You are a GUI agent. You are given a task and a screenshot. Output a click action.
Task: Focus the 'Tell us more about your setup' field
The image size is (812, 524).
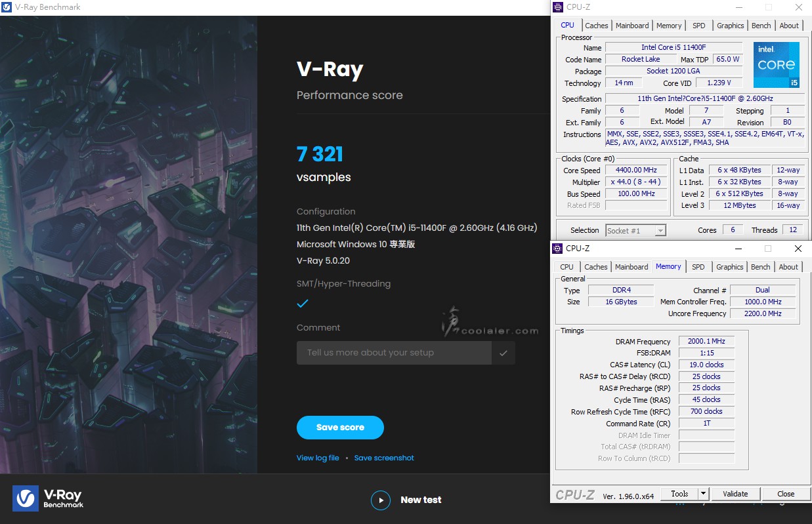394,353
